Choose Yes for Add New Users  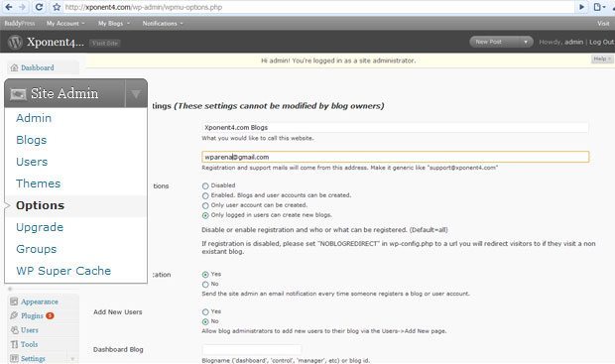tap(205, 311)
